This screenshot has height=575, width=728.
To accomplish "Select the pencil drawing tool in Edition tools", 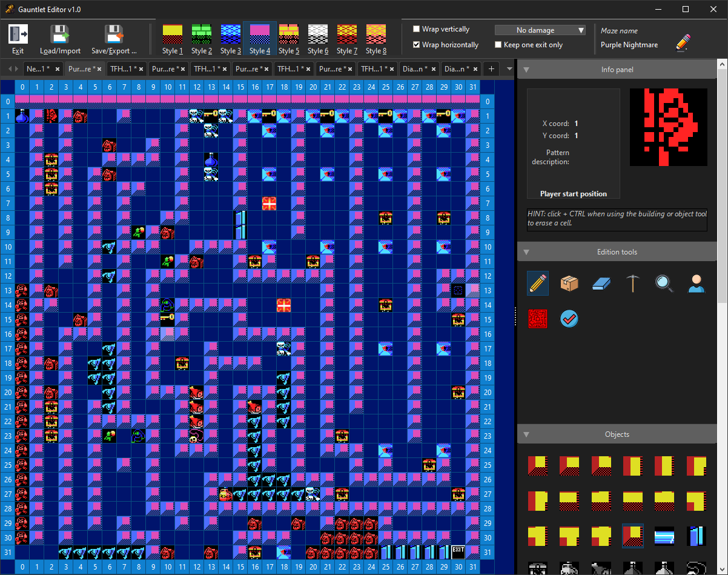I will (538, 283).
